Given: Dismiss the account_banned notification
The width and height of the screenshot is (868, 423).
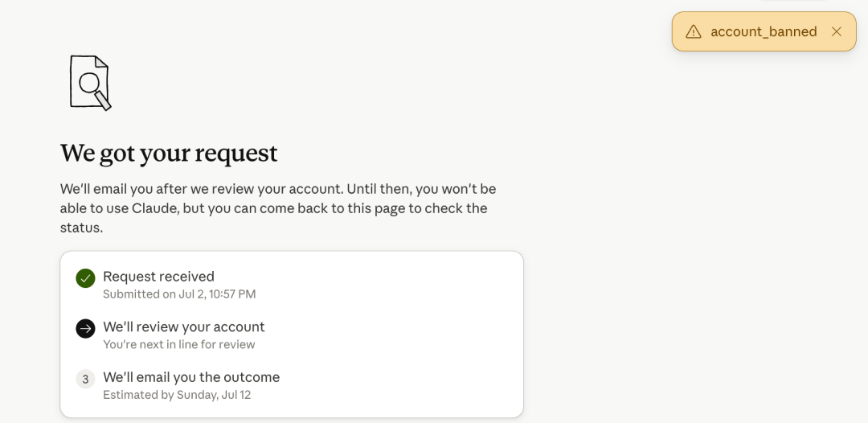Looking at the screenshot, I should click(836, 31).
